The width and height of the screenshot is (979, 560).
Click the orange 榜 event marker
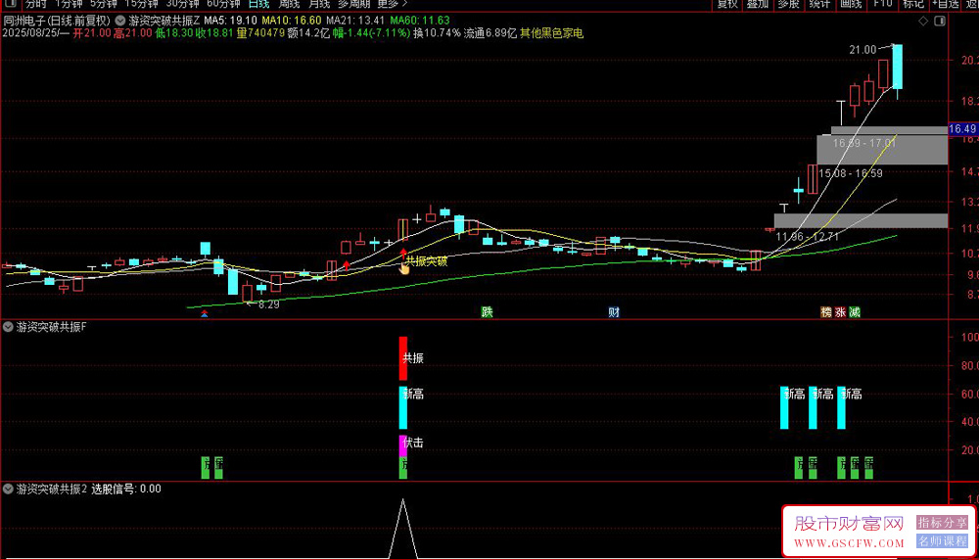(826, 312)
